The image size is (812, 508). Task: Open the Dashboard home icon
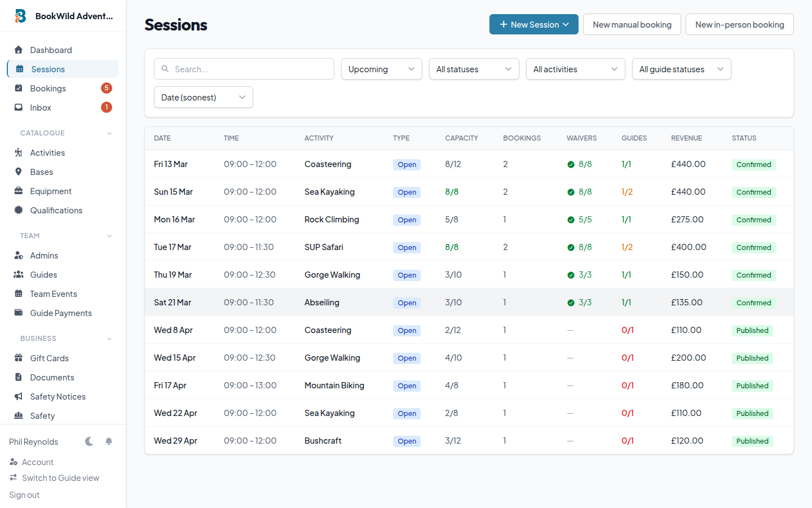pos(19,50)
